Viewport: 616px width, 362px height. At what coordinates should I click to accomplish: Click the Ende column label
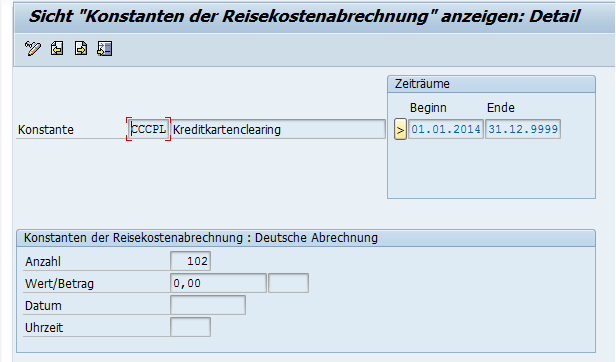pyautogui.click(x=500, y=108)
